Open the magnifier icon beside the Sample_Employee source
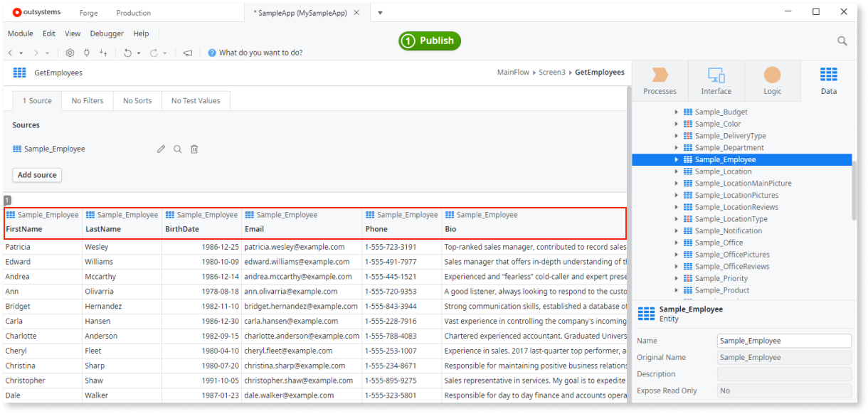The height and width of the screenshot is (414, 868). (x=177, y=149)
